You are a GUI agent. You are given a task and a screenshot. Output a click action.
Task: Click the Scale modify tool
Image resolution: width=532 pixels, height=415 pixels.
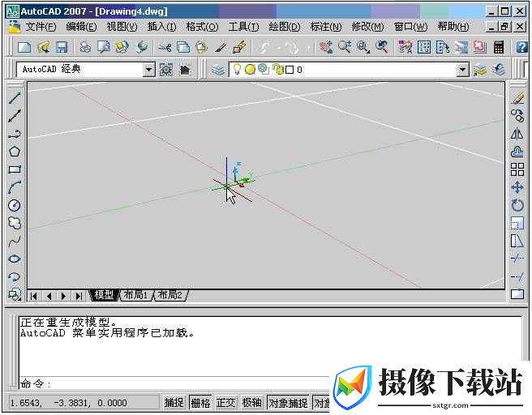tap(517, 223)
